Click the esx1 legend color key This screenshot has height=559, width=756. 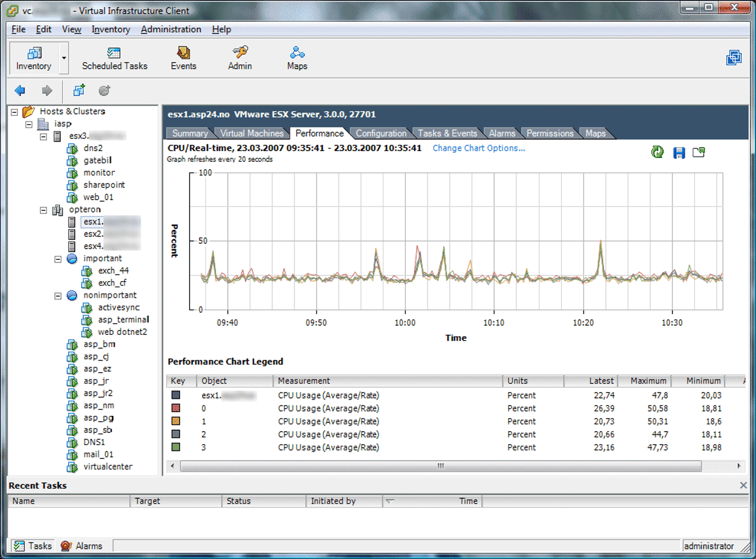point(176,395)
